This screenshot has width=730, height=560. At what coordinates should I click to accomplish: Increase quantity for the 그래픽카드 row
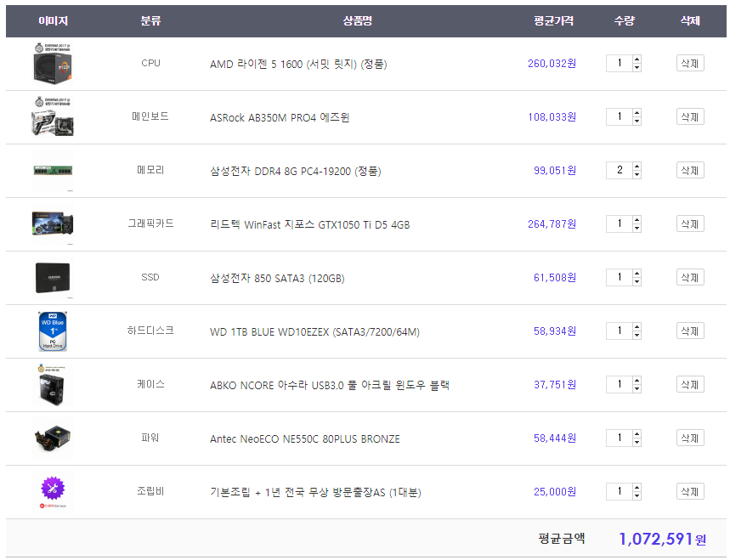pos(637,220)
